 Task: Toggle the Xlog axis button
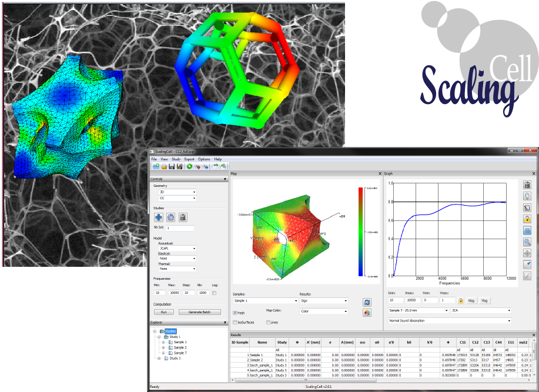[x=471, y=301]
